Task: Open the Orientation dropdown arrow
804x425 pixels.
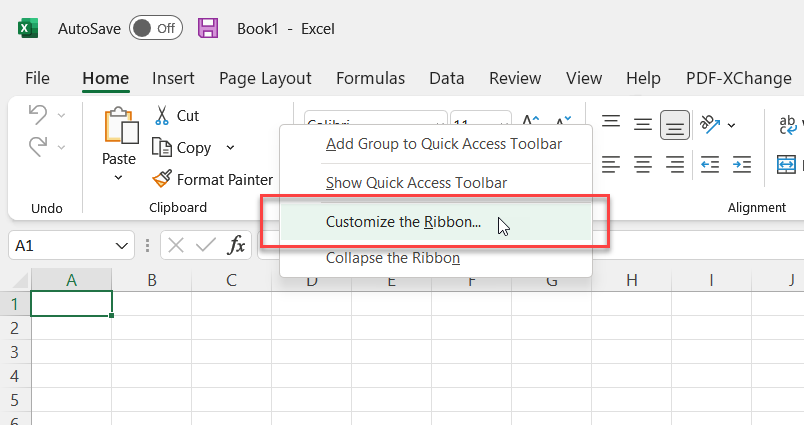Action: coord(731,125)
